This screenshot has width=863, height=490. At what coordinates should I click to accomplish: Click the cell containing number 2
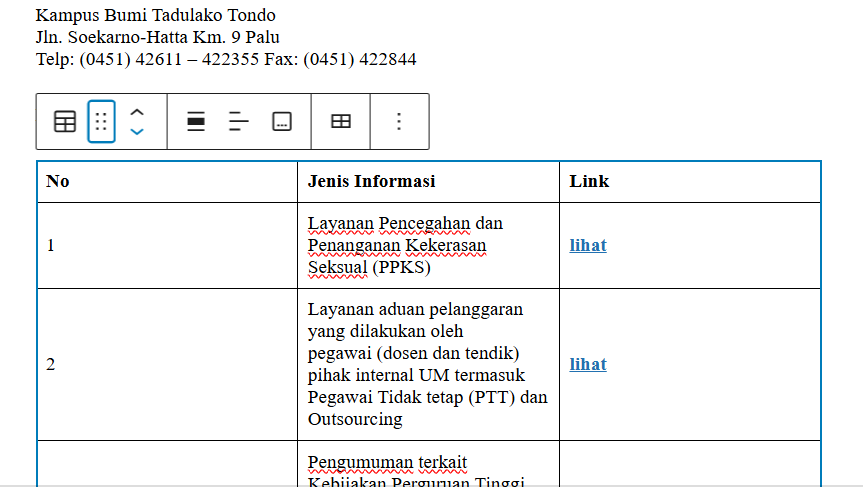coord(167,364)
